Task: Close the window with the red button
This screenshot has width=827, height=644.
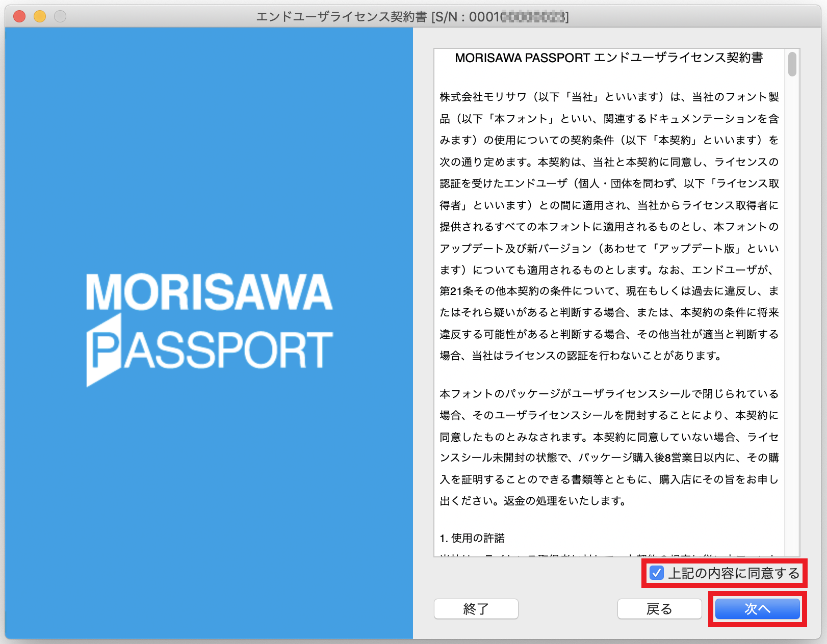Action: pyautogui.click(x=19, y=17)
